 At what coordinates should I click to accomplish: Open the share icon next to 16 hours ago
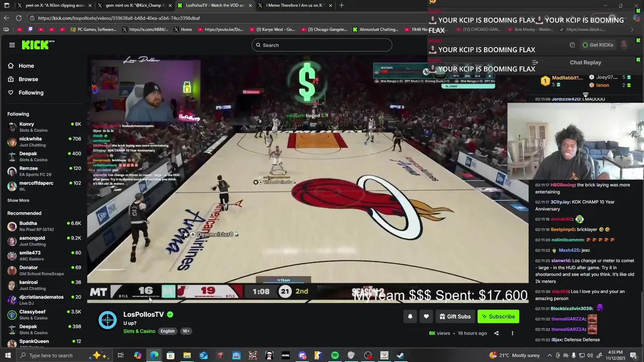coord(496,333)
